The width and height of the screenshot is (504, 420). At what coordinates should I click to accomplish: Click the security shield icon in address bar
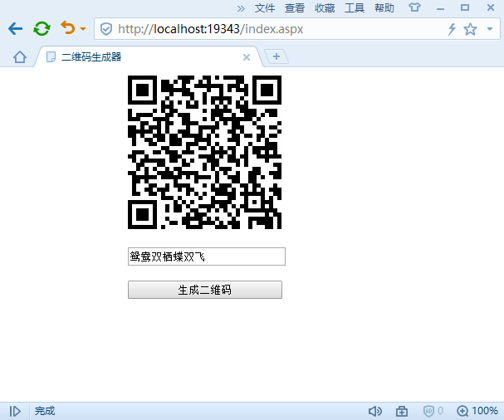[x=106, y=29]
